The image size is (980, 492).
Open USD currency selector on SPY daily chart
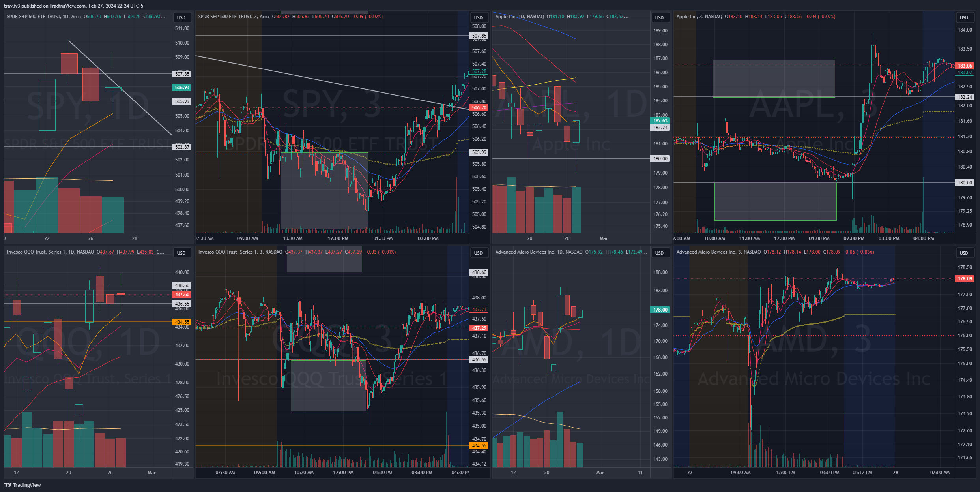(181, 17)
